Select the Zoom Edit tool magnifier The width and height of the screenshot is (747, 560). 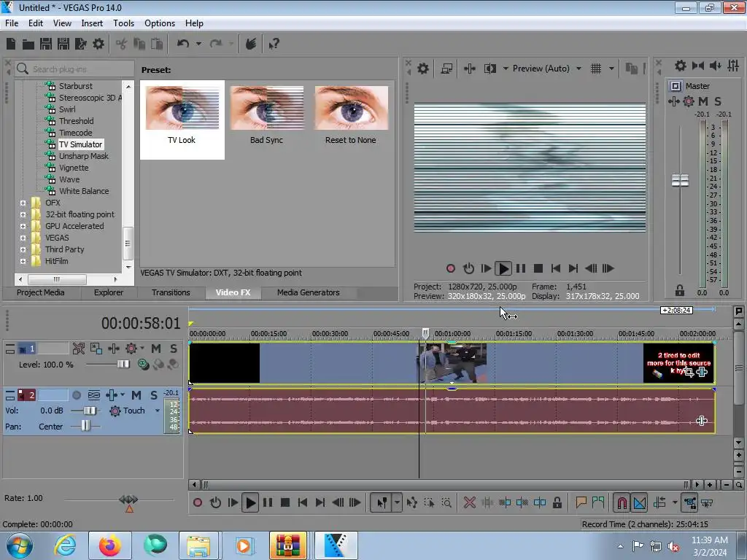(x=446, y=502)
